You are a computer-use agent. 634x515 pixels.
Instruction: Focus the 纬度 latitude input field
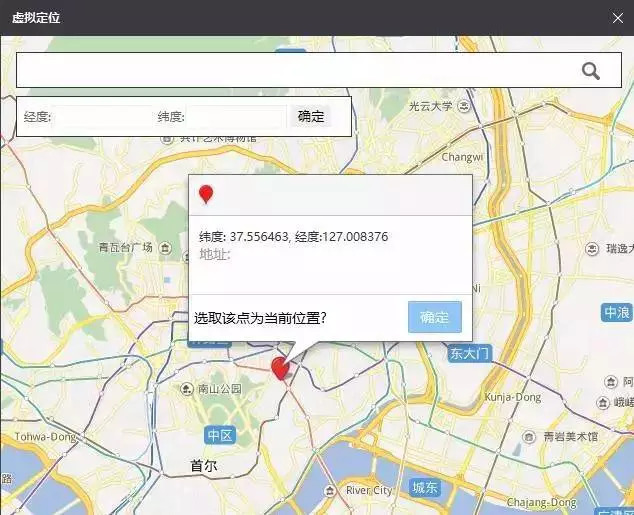(236, 117)
